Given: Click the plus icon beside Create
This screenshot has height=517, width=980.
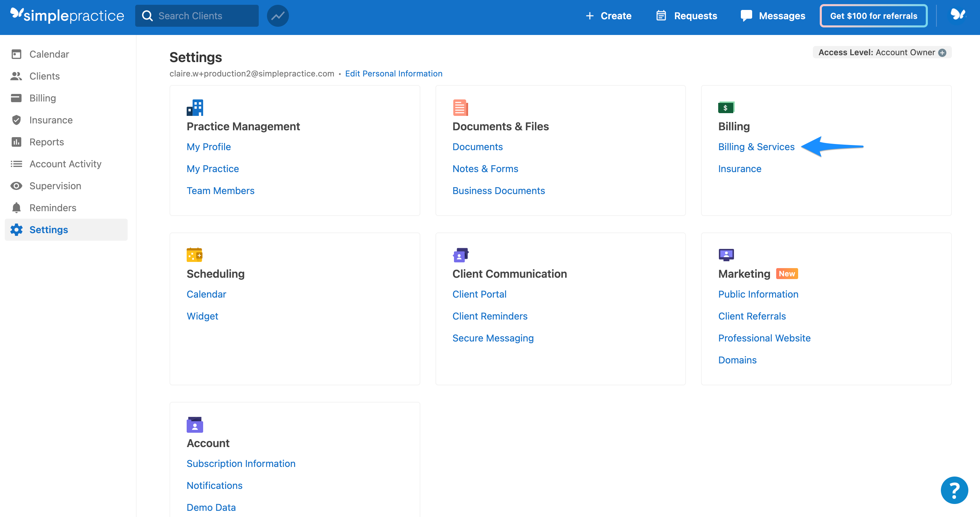Looking at the screenshot, I should coord(589,15).
